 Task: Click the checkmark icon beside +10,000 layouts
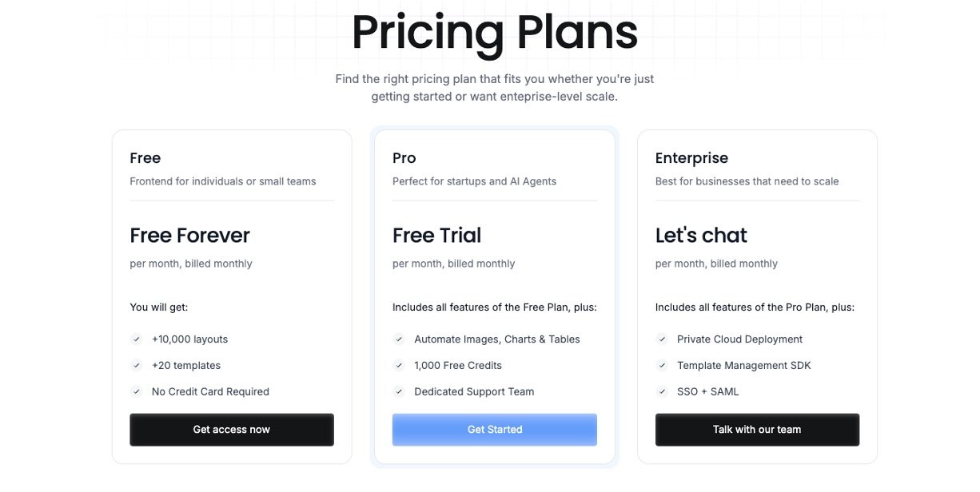point(137,339)
